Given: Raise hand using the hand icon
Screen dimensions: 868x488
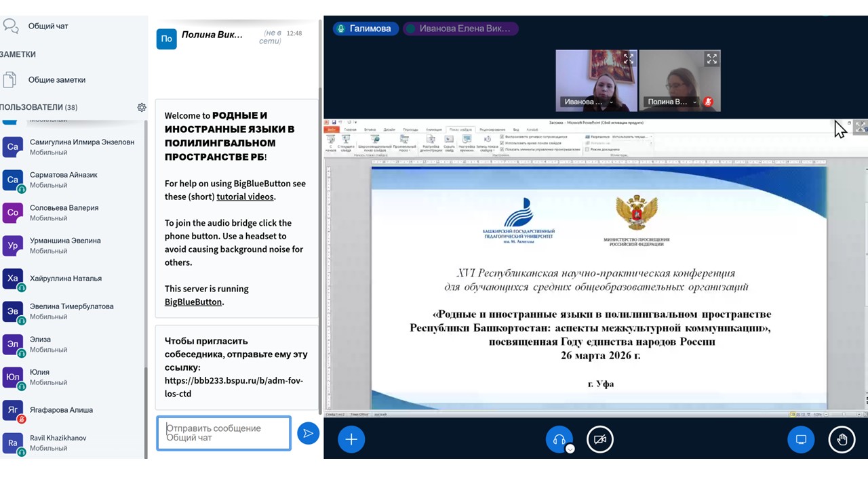Looking at the screenshot, I should pos(842,439).
